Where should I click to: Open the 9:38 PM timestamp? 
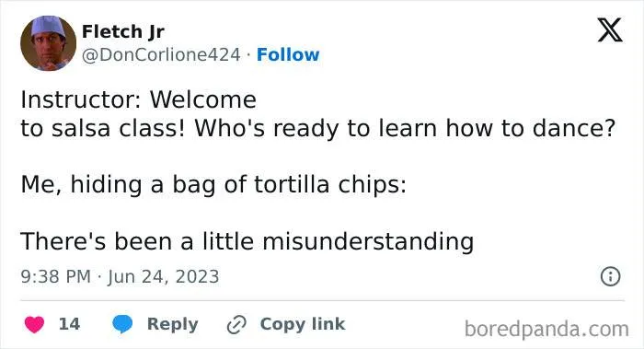pos(56,276)
